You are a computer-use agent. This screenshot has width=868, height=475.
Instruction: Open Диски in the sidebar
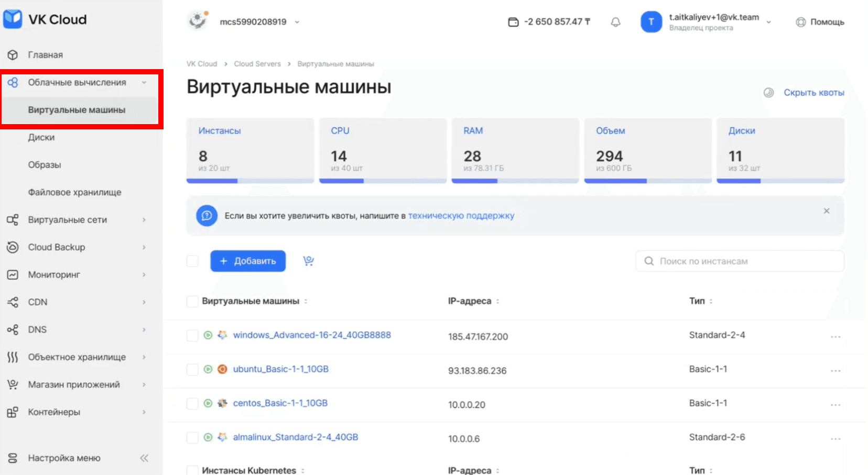click(41, 137)
